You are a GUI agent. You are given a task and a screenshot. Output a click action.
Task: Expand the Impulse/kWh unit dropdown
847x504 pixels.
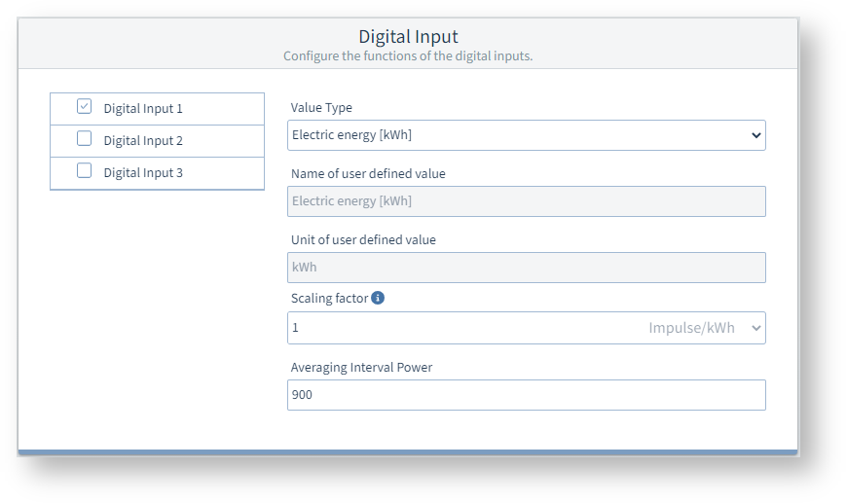(703, 328)
